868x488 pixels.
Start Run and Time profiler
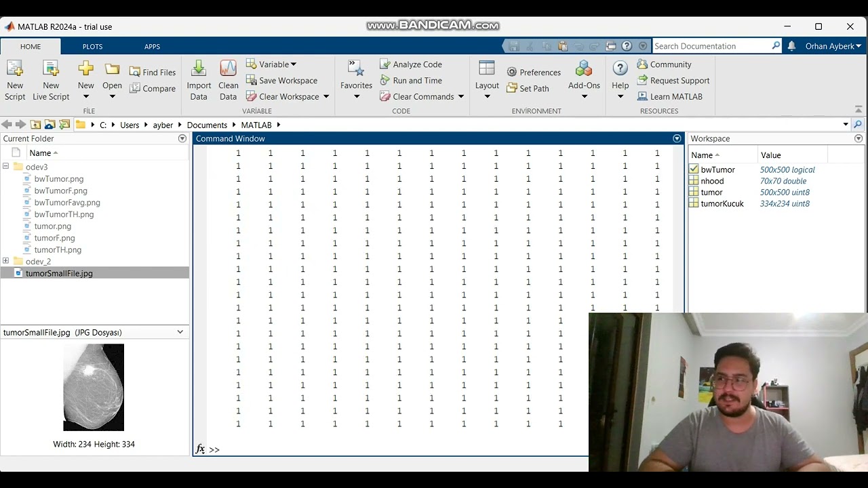411,80
